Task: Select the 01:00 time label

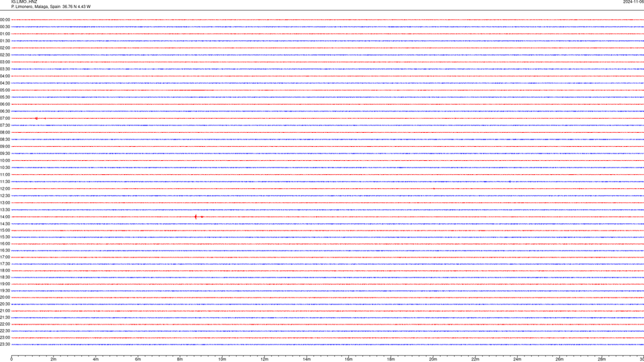Action: coord(5,34)
